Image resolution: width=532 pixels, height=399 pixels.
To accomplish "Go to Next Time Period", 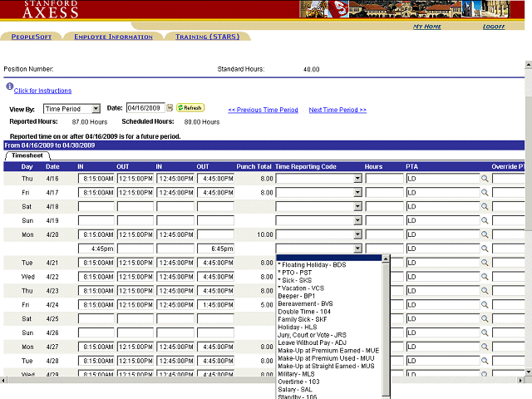I will [337, 110].
